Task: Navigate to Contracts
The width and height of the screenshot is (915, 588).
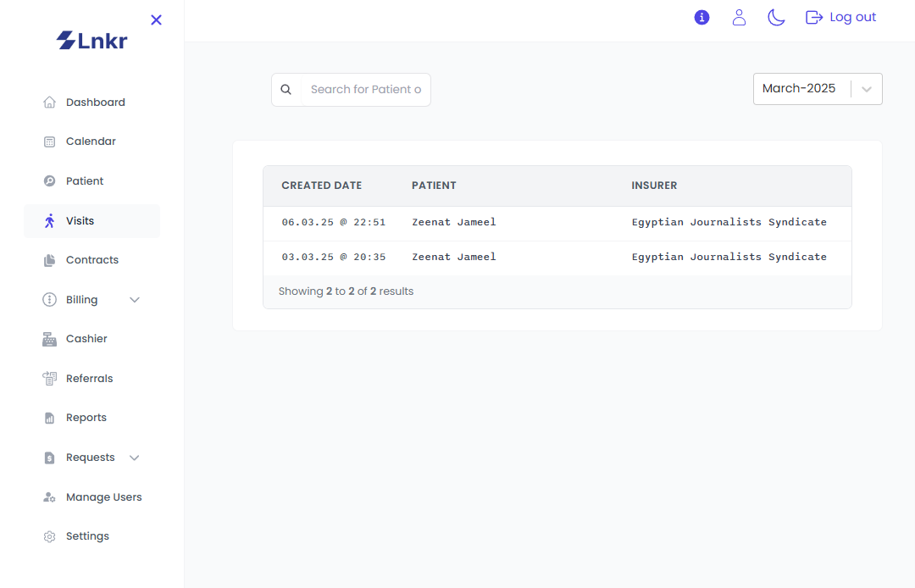Action: [x=91, y=260]
